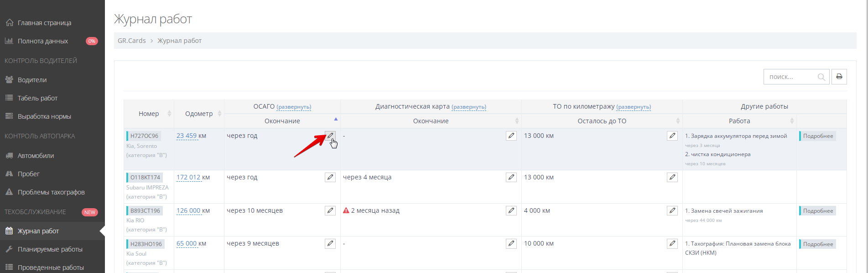The width and height of the screenshot is (868, 273).
Task: Open Планируемые работы menu item
Action: pos(50,249)
